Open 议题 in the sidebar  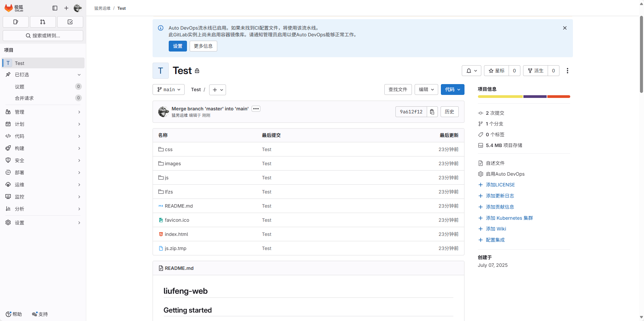pos(20,86)
